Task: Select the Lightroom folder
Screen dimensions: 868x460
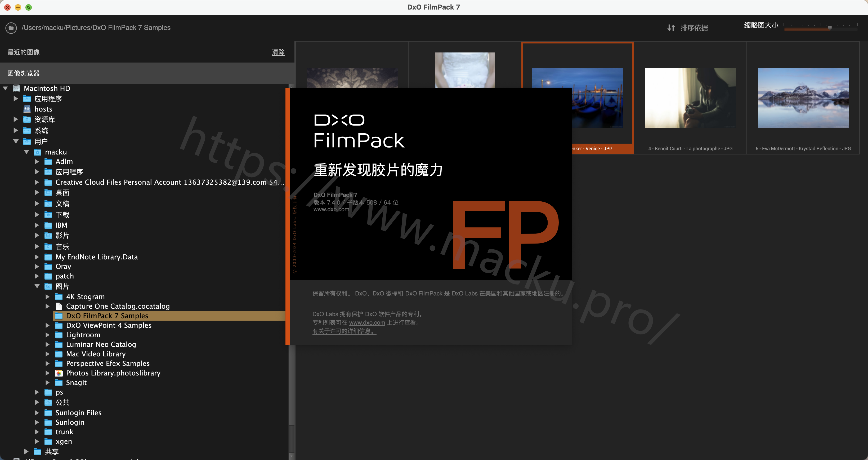Action: (83, 335)
